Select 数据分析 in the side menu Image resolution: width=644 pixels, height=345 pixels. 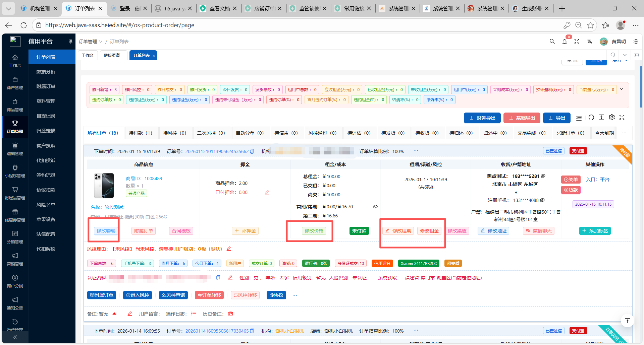(46, 72)
